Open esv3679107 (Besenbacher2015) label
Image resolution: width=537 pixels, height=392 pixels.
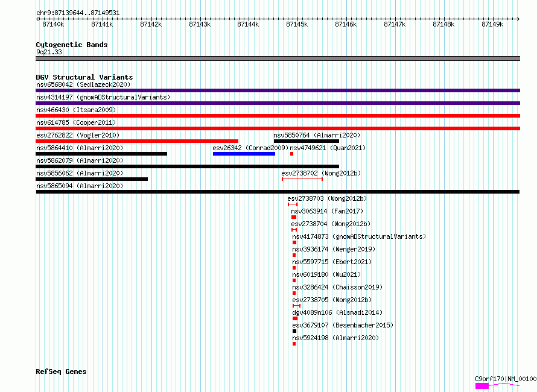pyautogui.click(x=343, y=325)
